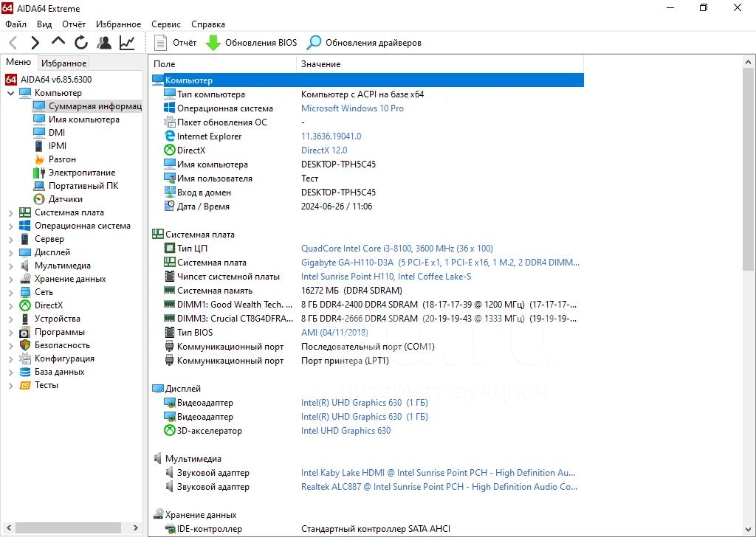Select the Имя компьютера tree item
The height and width of the screenshot is (537, 756).
point(84,119)
